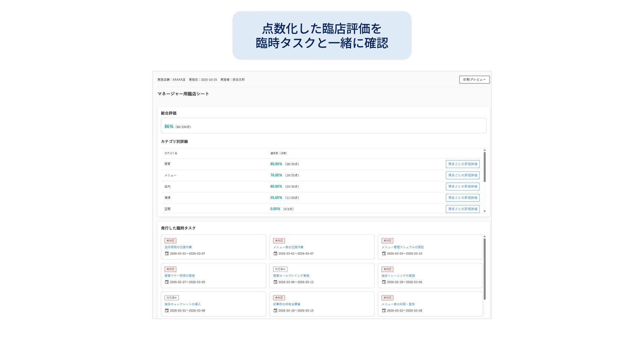
Task: Click the calendar icon on 接客マナー研修の実施 card
Action: coord(167,282)
